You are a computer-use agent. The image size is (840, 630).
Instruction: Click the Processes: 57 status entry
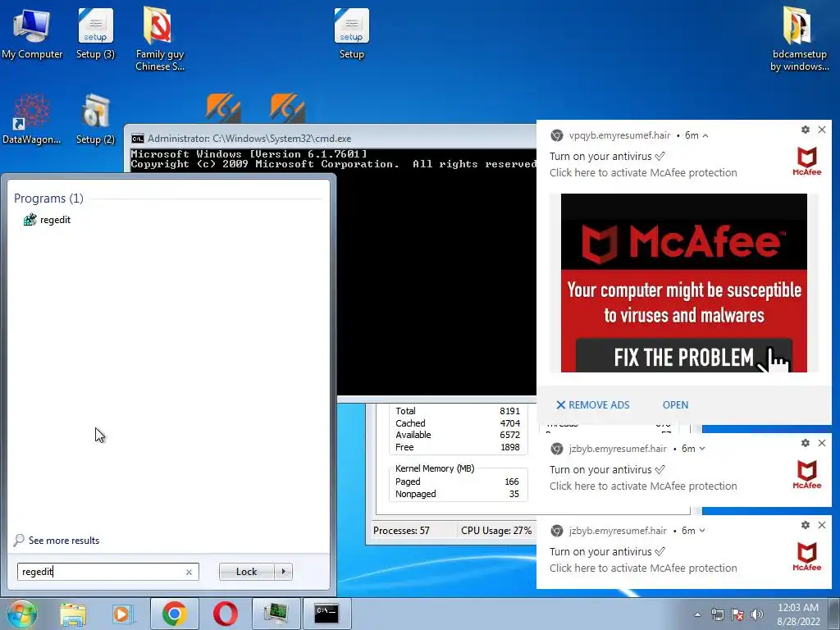[x=401, y=531]
